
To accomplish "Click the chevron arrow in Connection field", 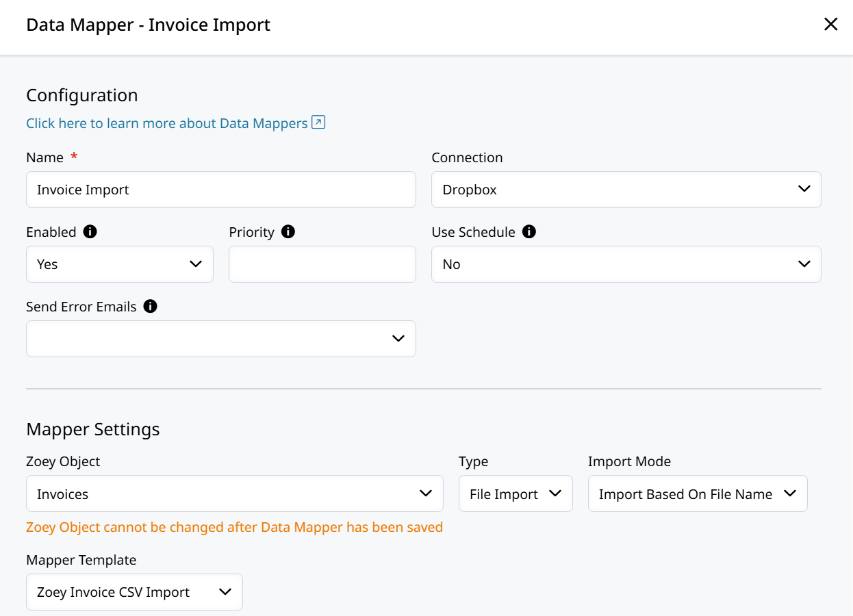I will point(804,189).
